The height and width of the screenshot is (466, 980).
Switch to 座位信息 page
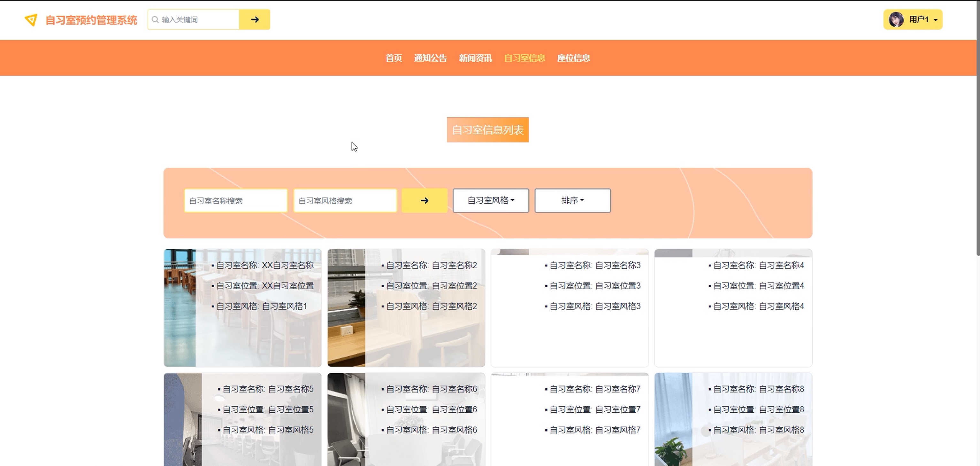tap(573, 58)
